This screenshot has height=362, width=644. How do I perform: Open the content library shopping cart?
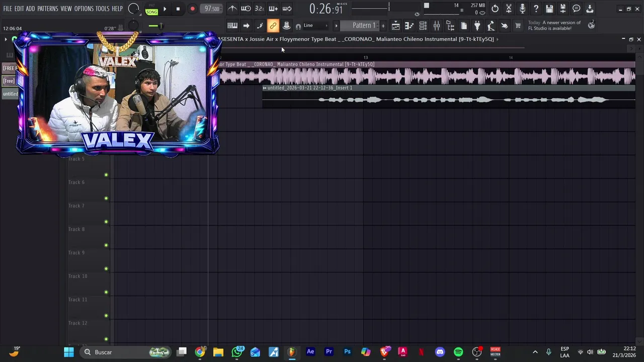(x=518, y=26)
